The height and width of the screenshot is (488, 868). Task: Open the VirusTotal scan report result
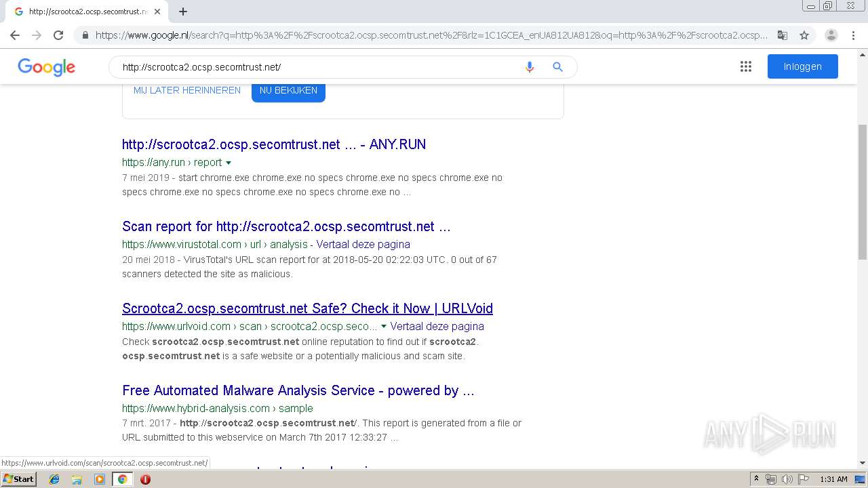pyautogui.click(x=286, y=226)
